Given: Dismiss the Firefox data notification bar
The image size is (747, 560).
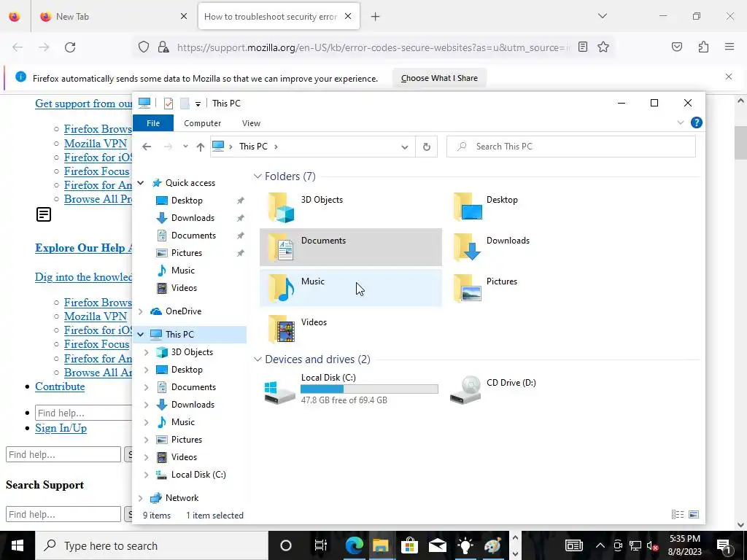Looking at the screenshot, I should pyautogui.click(x=729, y=77).
